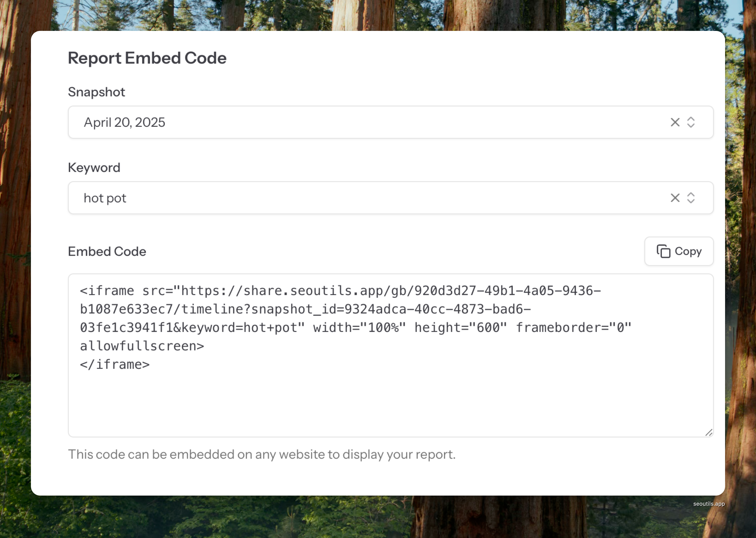Click the 'allowfullscreen>' line in the code
This screenshot has width=756, height=538.
142,346
